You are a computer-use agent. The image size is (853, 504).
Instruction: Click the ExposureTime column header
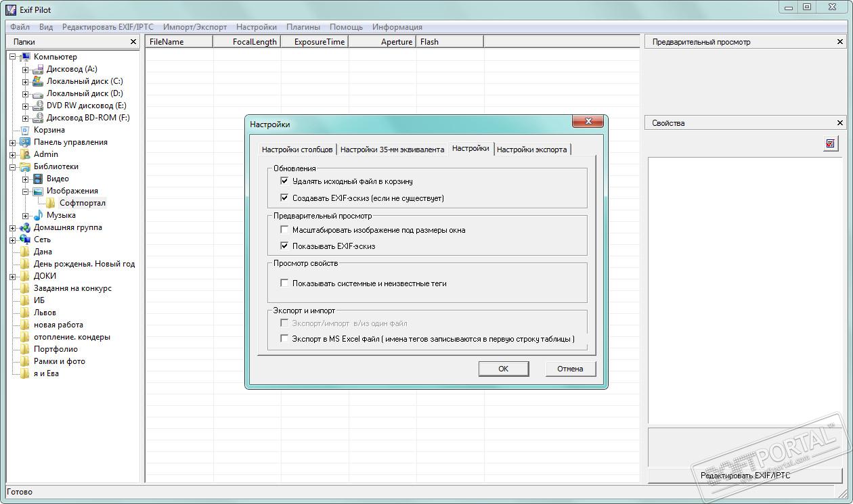(315, 41)
